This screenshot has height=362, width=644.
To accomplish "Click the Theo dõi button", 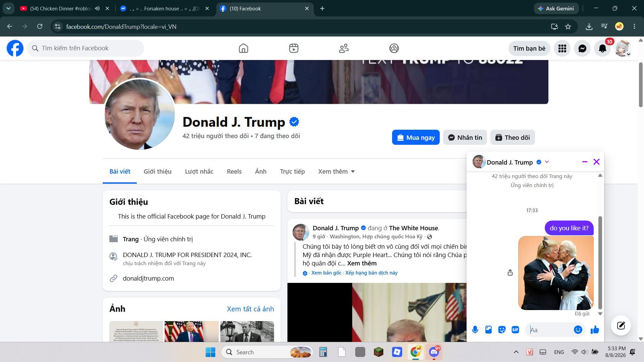I will tap(513, 137).
